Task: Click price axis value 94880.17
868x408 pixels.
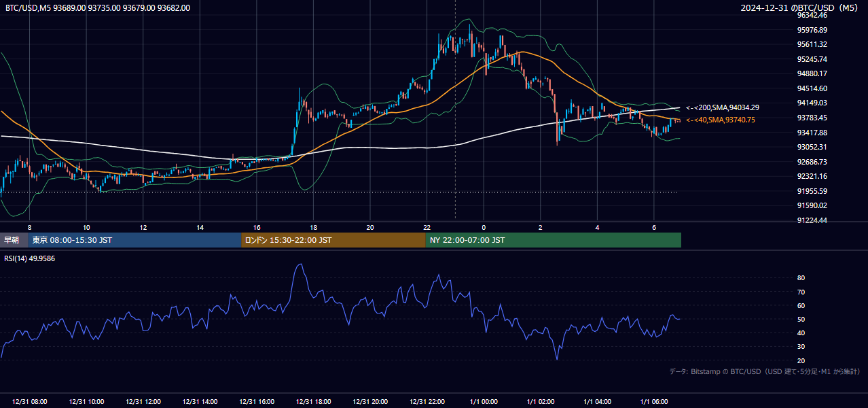Action: point(812,73)
